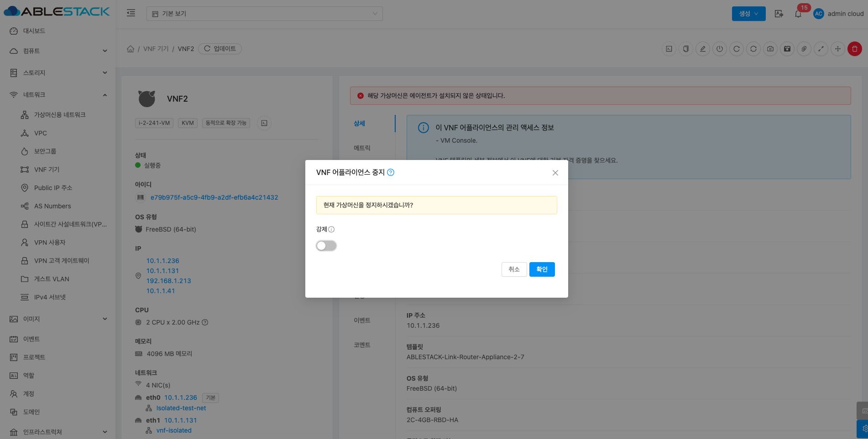The image size is (868, 439).
Task: Click info icon next to 강제 label
Action: pos(331,229)
